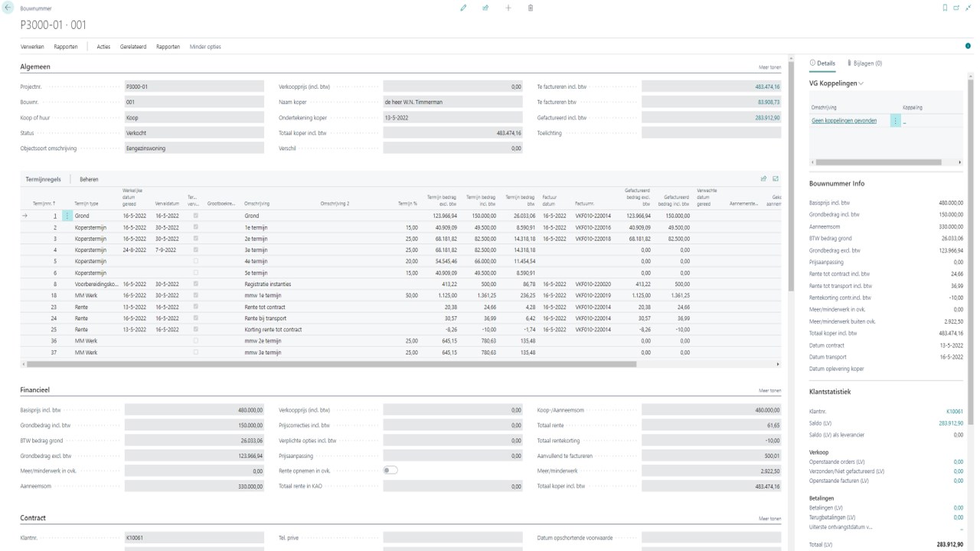Maximize the Termijnregels grid with the expand icon

pyautogui.click(x=776, y=179)
